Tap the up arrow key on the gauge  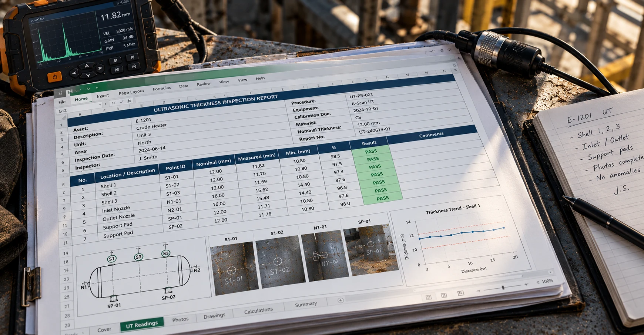[x=87, y=66]
